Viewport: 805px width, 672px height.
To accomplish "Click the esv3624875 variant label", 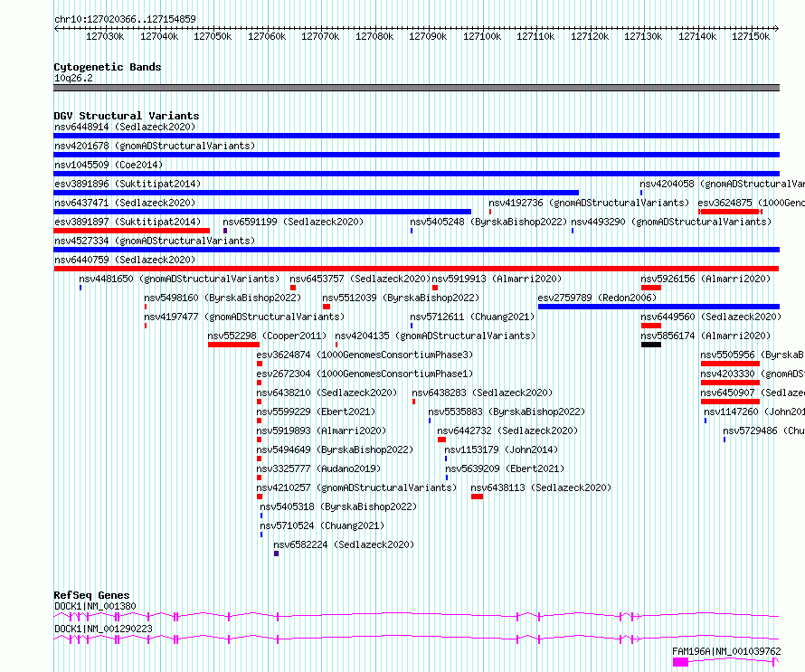I will coord(751,203).
